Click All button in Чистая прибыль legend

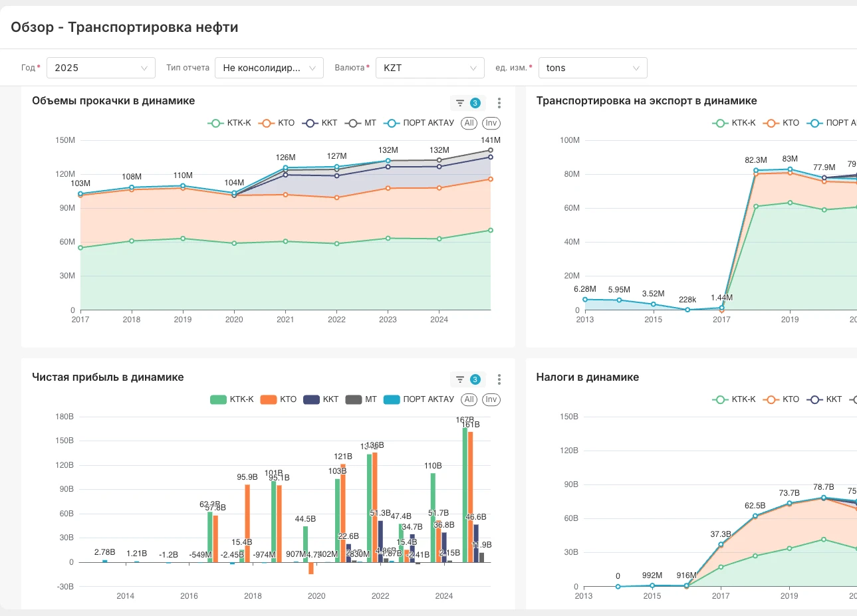469,399
